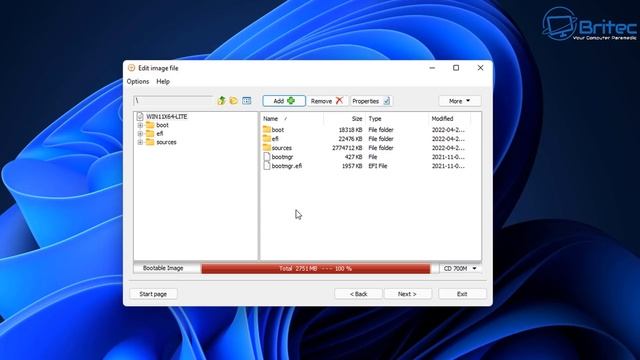Click the Back button
The height and width of the screenshot is (360, 640).
(358, 294)
